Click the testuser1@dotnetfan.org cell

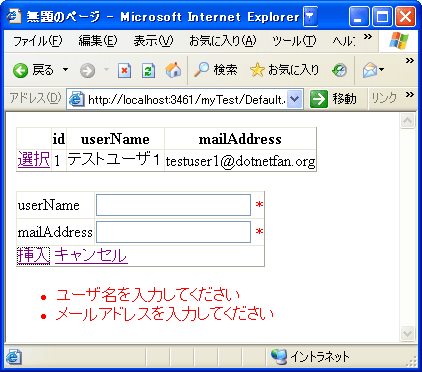point(240,161)
